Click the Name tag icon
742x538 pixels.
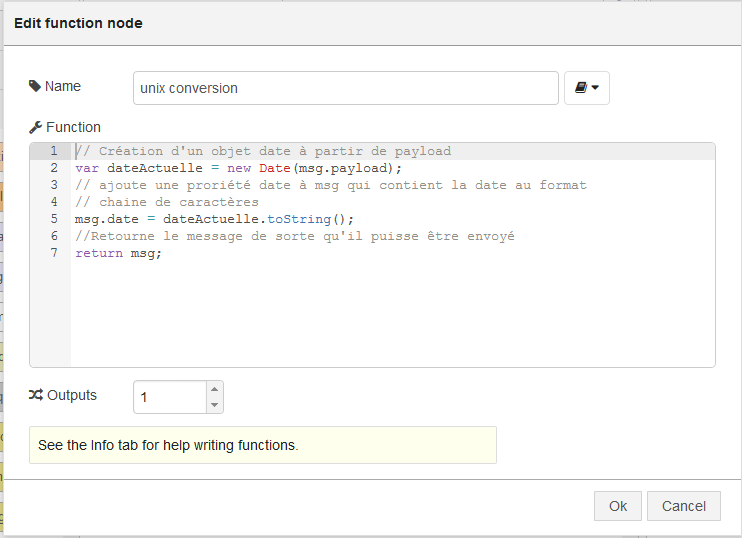click(x=35, y=86)
